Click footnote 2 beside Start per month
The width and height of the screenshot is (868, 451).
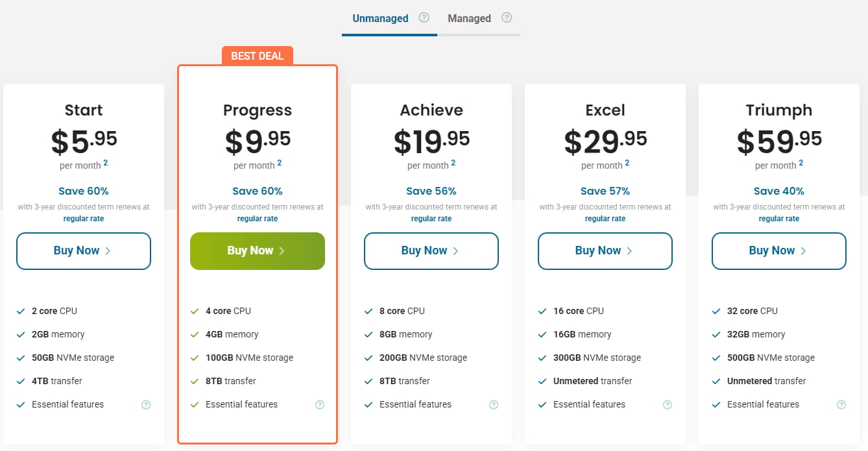(x=106, y=163)
